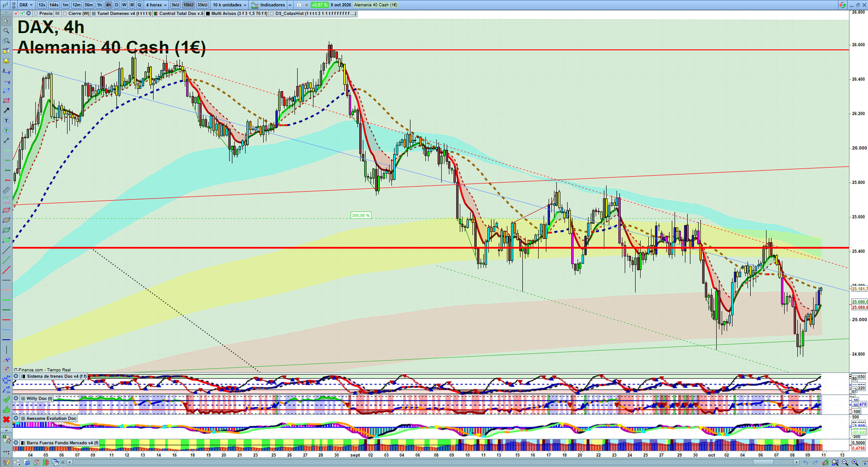Screen dimensions: 868x467
Task: Close the Awesome Evolution Doc panel
Action: point(16,418)
